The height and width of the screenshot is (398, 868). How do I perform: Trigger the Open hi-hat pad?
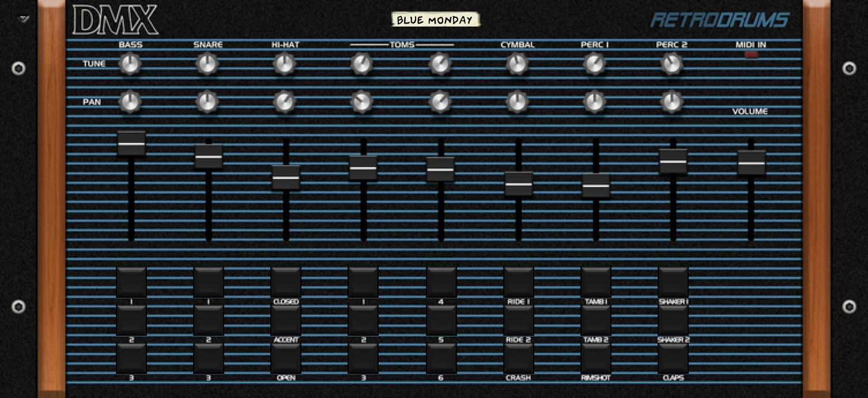point(286,358)
